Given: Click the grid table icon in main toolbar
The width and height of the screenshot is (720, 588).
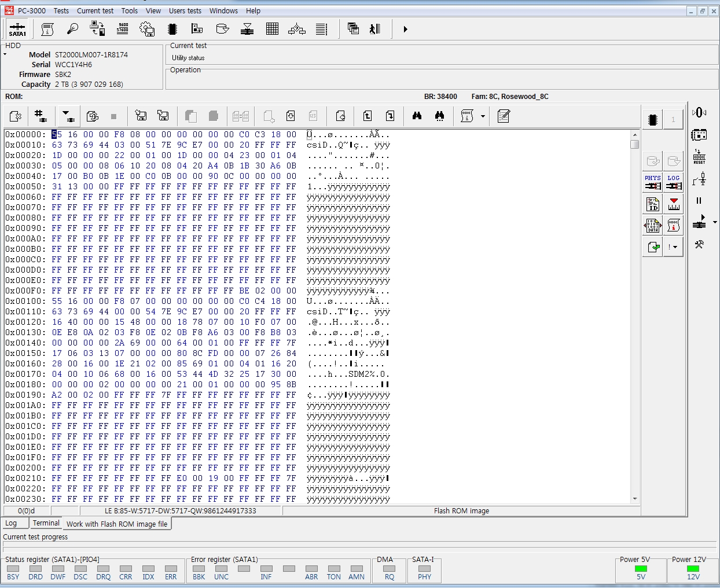Looking at the screenshot, I should [272, 28].
